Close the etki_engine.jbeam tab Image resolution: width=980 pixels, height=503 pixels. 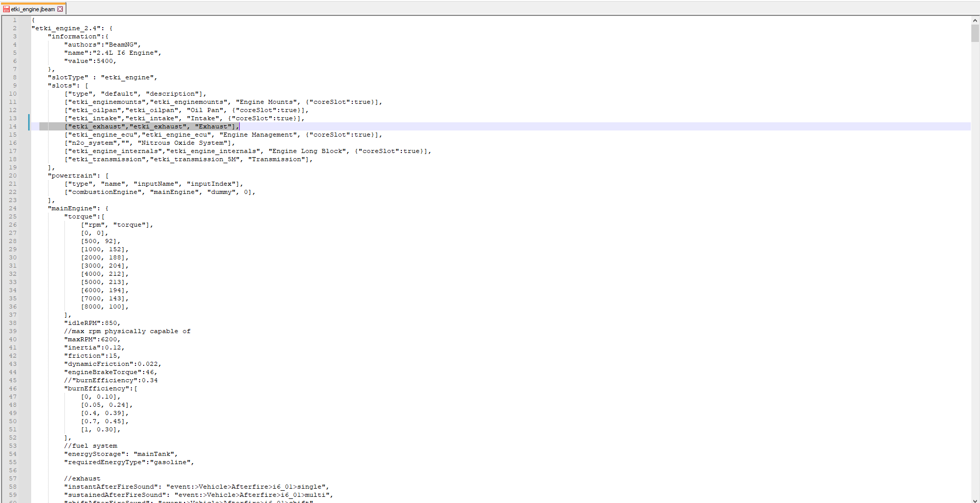60,9
